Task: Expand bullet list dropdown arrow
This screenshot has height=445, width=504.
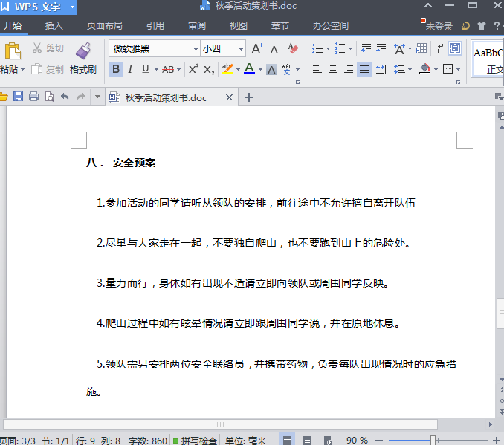Action: coord(328,49)
